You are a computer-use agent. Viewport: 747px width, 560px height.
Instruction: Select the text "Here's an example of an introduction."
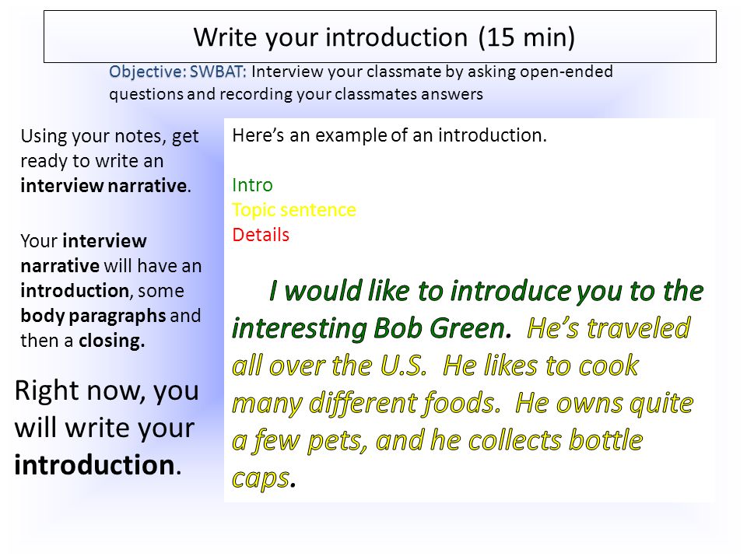[389, 135]
